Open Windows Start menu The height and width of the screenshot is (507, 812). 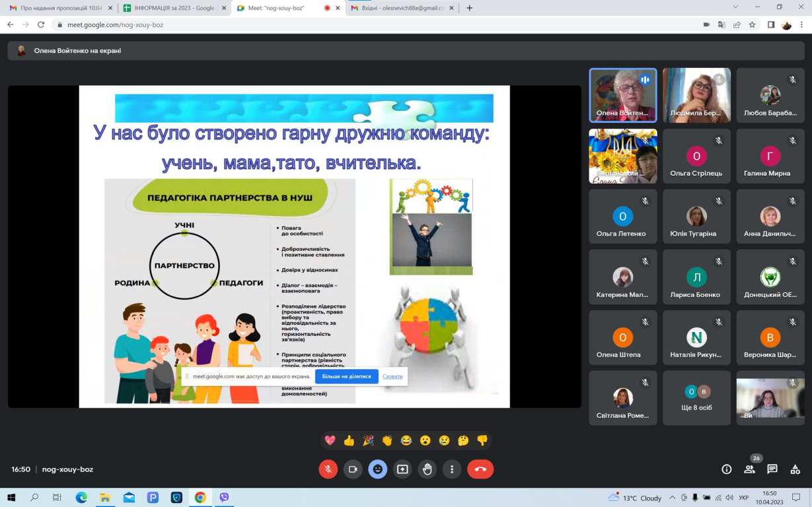pyautogui.click(x=10, y=497)
